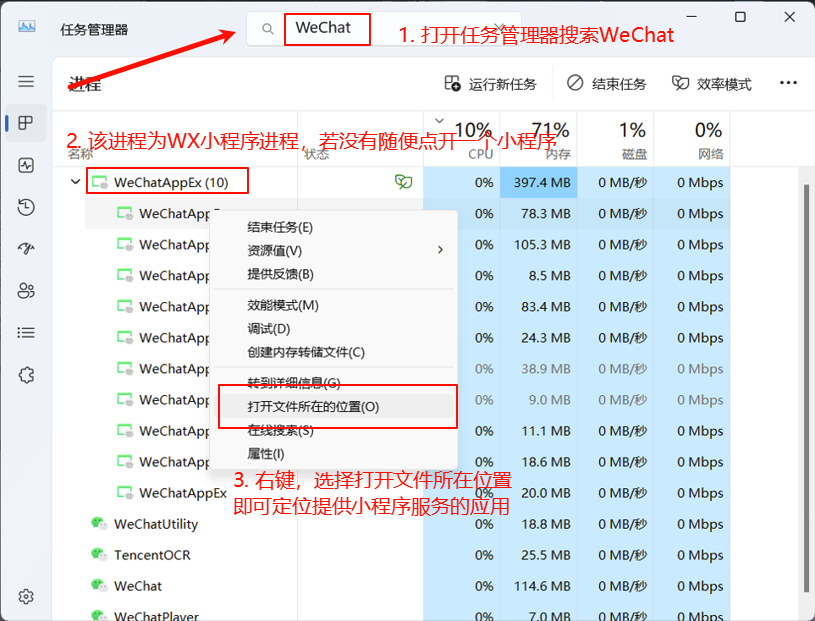Viewport: 815px width, 621px height.
Task: Open the Services page in the sidebar
Action: point(26,375)
